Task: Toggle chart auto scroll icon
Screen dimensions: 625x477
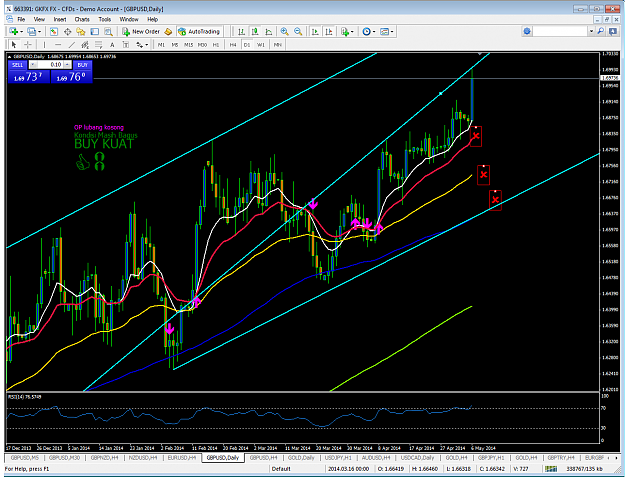Action: pyautogui.click(x=315, y=31)
